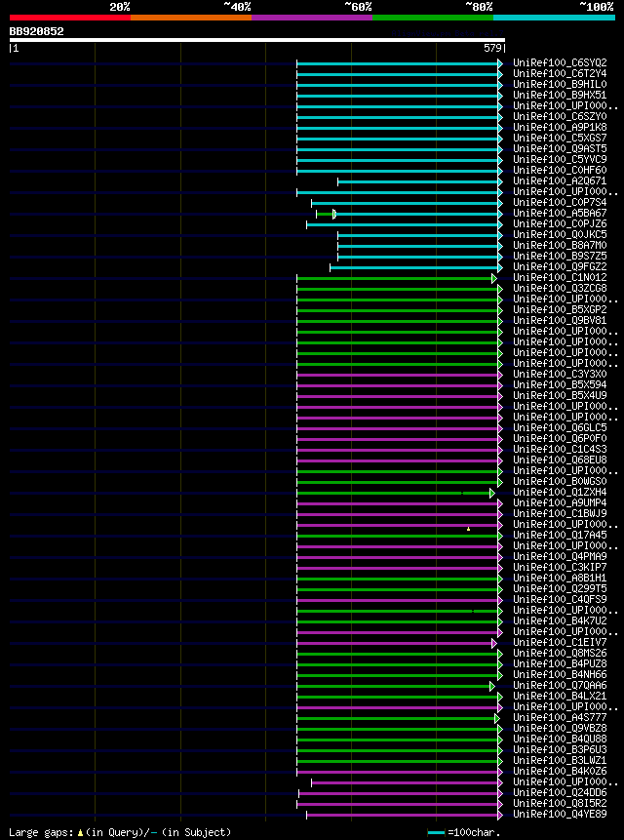Open UniRef100_Q3ZCG8

[560, 288]
